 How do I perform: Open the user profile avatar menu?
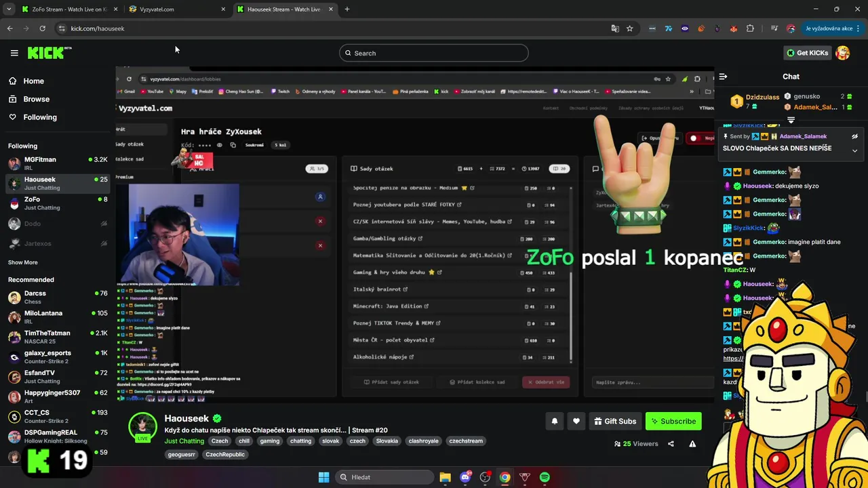pyautogui.click(x=843, y=53)
